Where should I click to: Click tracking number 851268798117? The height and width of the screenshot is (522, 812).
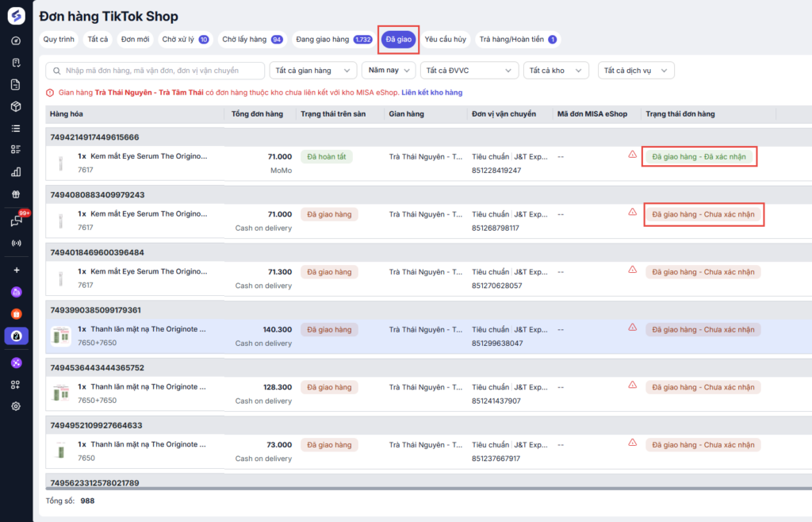point(496,228)
